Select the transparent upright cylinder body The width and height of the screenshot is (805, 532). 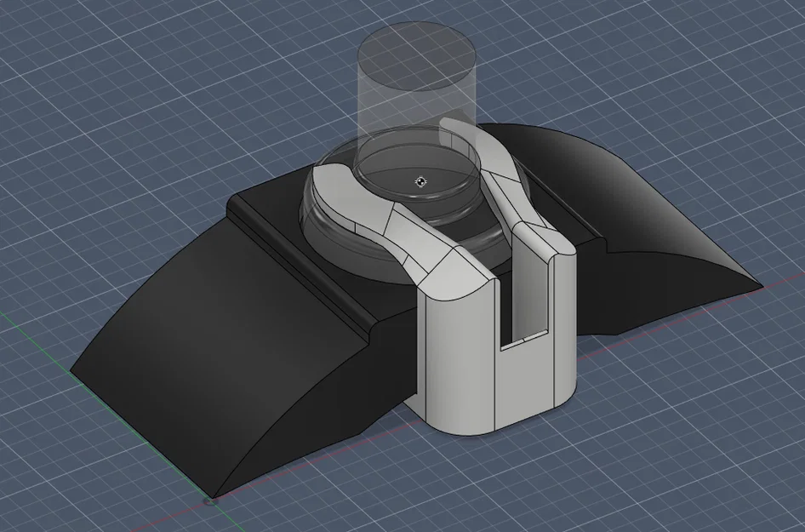416,109
